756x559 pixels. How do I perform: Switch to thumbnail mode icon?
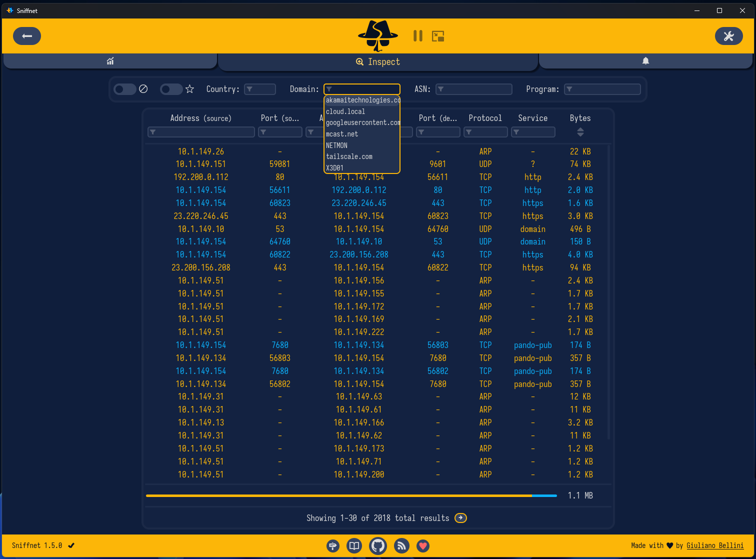coord(438,36)
